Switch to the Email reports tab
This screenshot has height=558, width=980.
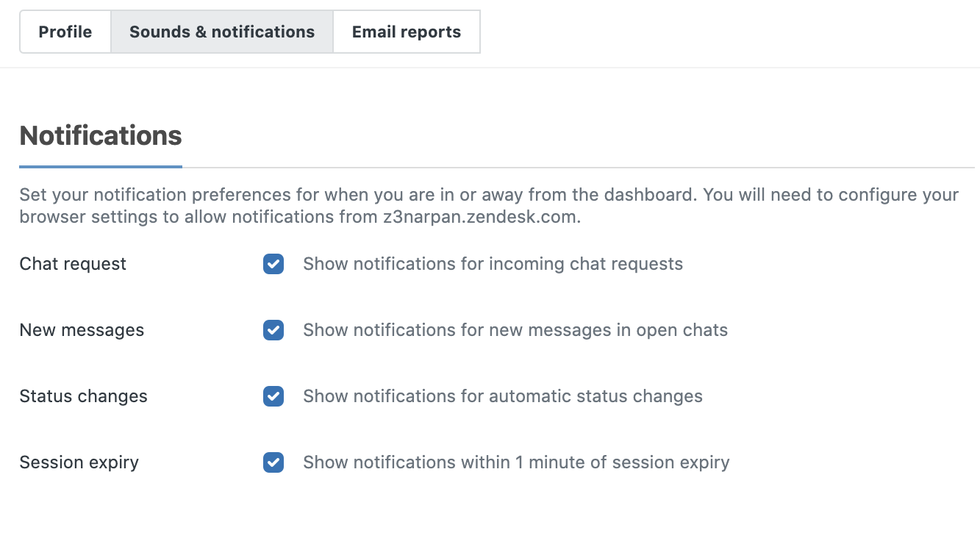pyautogui.click(x=407, y=32)
